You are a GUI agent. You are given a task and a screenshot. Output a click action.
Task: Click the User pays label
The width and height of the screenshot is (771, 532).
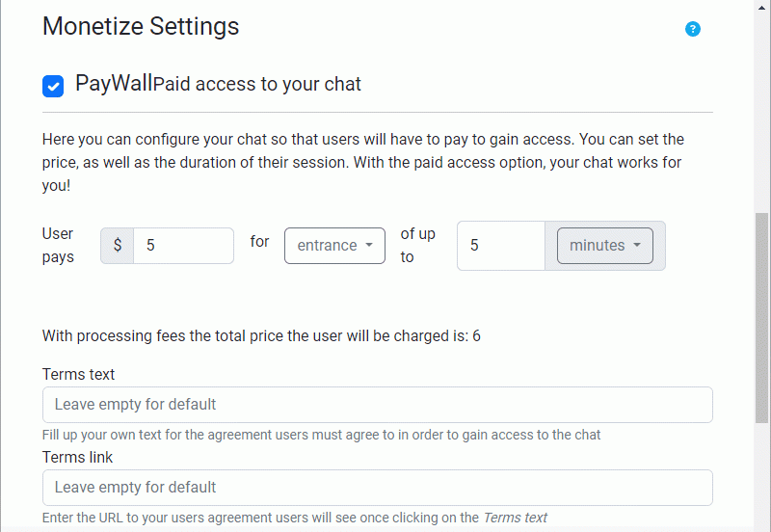[58, 245]
